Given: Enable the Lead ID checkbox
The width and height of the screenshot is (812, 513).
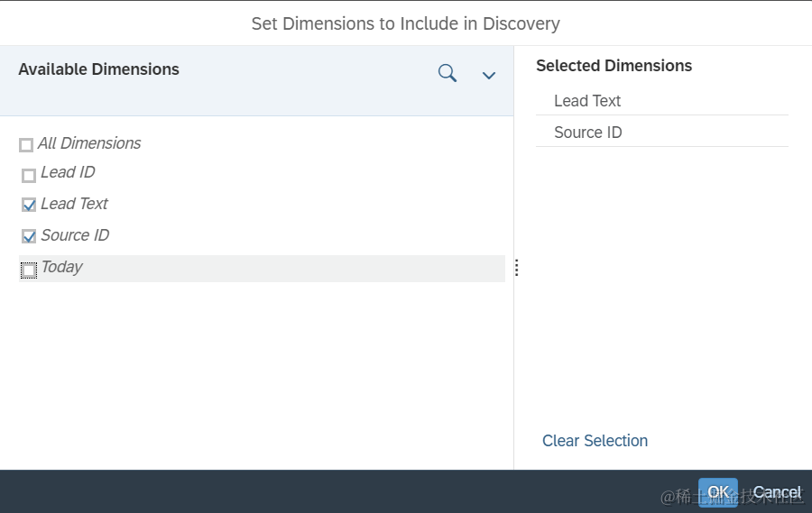Looking at the screenshot, I should [29, 175].
